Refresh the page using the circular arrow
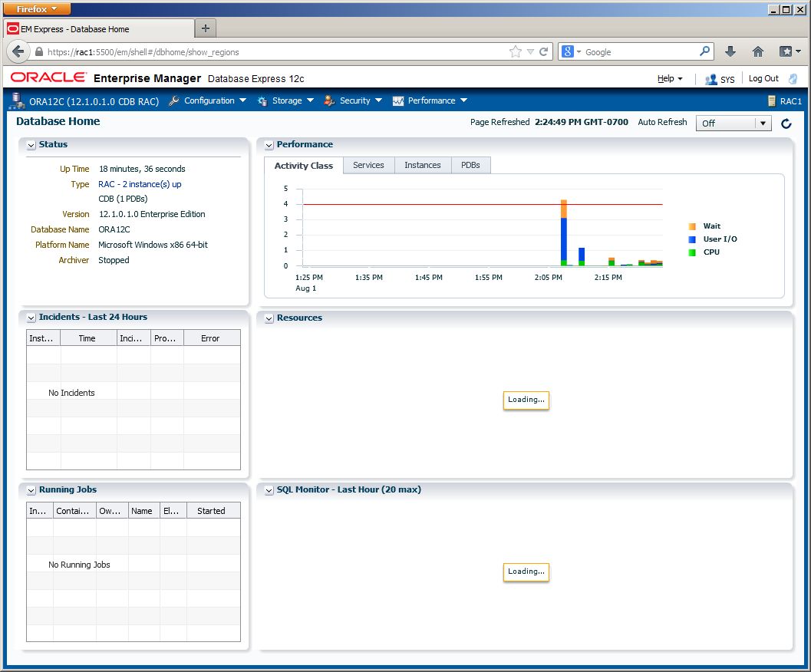 click(x=786, y=124)
